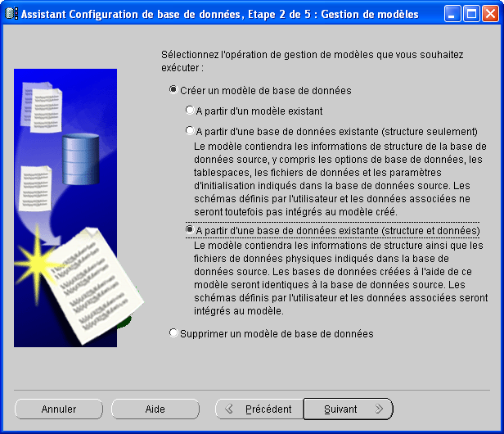The height and width of the screenshot is (434, 504).
Task: Click the blue database cylinder illustration
Action: 82,150
